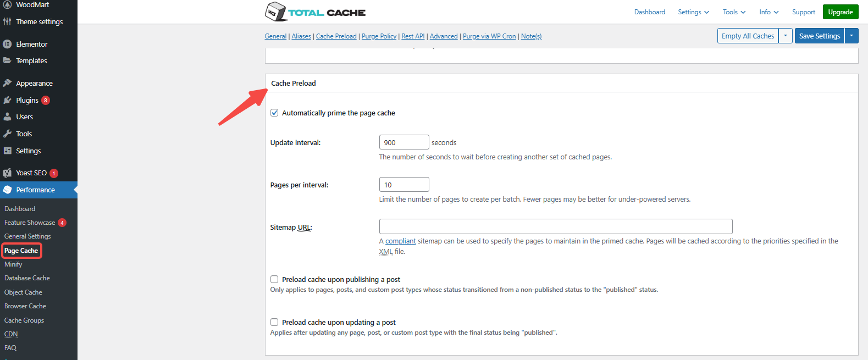Viewport: 868px width, 360px height.
Task: Open the arrow next to Save Settings
Action: pyautogui.click(x=852, y=36)
